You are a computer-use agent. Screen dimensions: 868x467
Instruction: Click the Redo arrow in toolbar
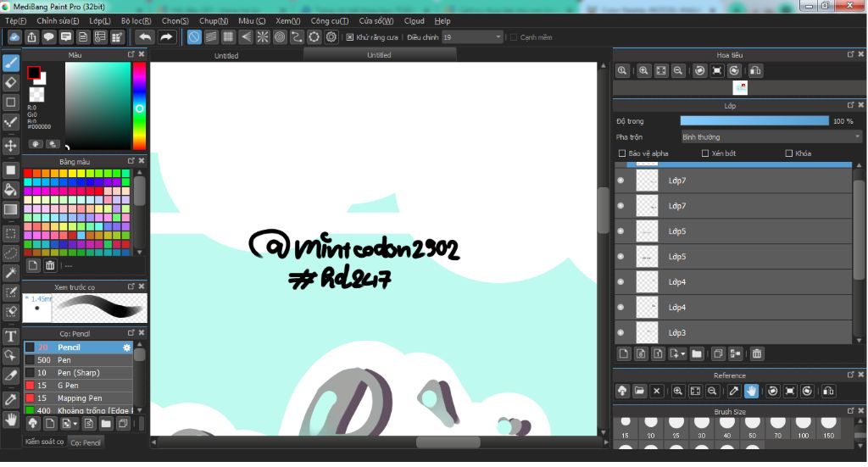(x=166, y=37)
